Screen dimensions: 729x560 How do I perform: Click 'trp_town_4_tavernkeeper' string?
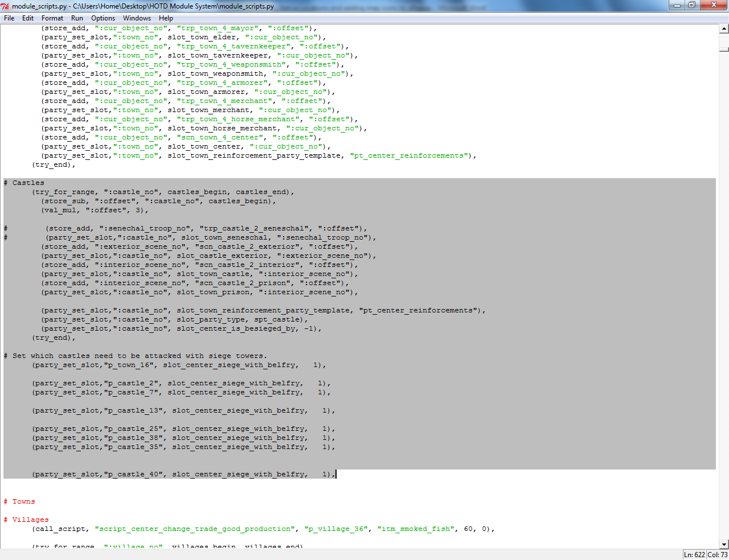click(234, 46)
